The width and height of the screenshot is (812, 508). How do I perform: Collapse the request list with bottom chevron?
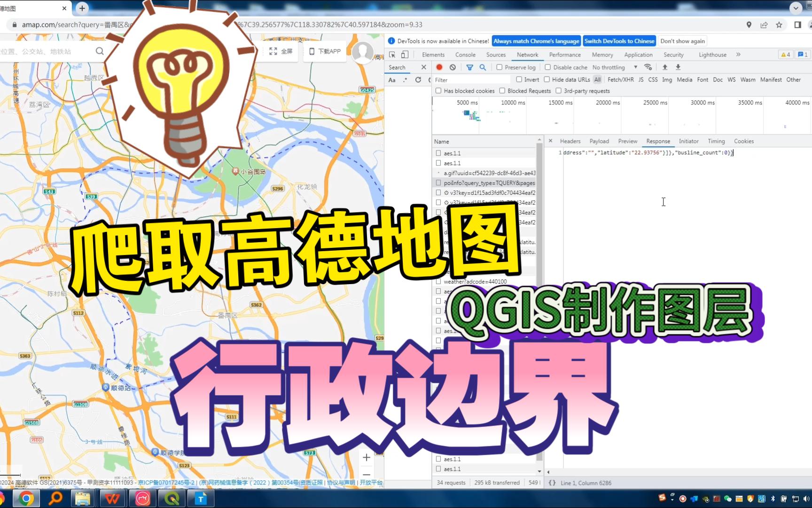pyautogui.click(x=539, y=471)
